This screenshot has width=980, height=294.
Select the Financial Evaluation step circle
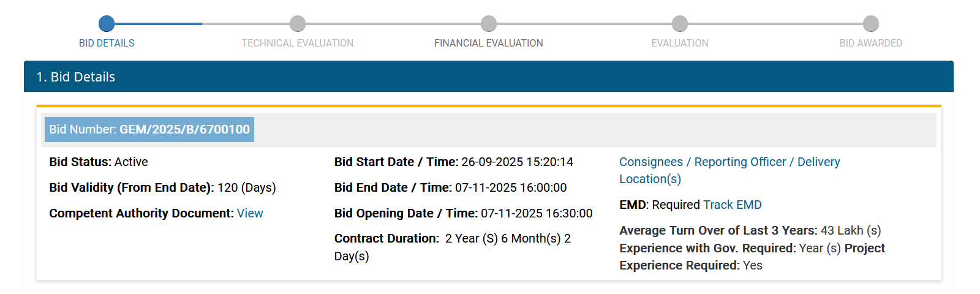tap(489, 24)
